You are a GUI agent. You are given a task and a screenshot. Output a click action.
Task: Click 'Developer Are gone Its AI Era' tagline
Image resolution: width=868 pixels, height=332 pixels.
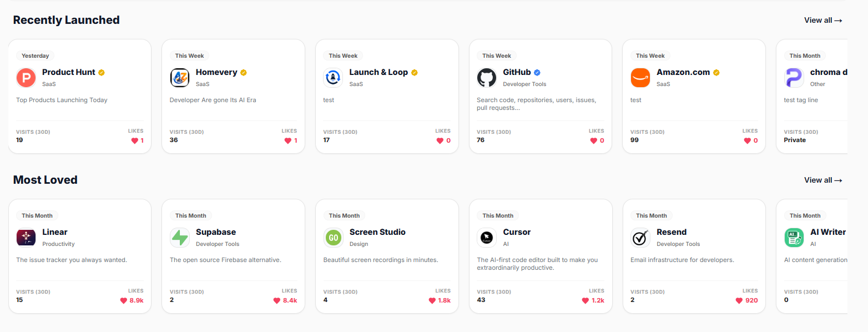(213, 100)
